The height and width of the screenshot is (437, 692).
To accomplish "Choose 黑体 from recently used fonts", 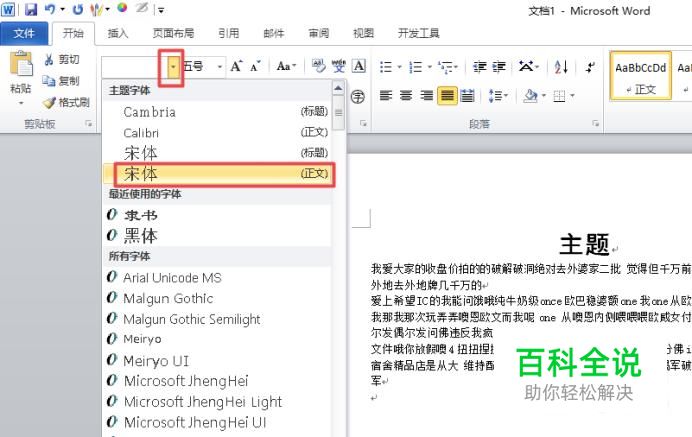I will coord(217,235).
